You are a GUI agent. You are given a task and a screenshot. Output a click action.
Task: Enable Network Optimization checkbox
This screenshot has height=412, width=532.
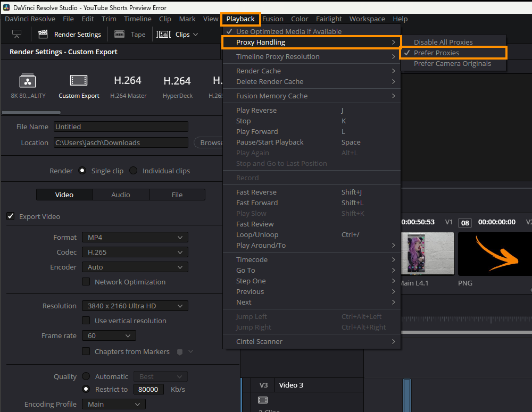pos(86,282)
